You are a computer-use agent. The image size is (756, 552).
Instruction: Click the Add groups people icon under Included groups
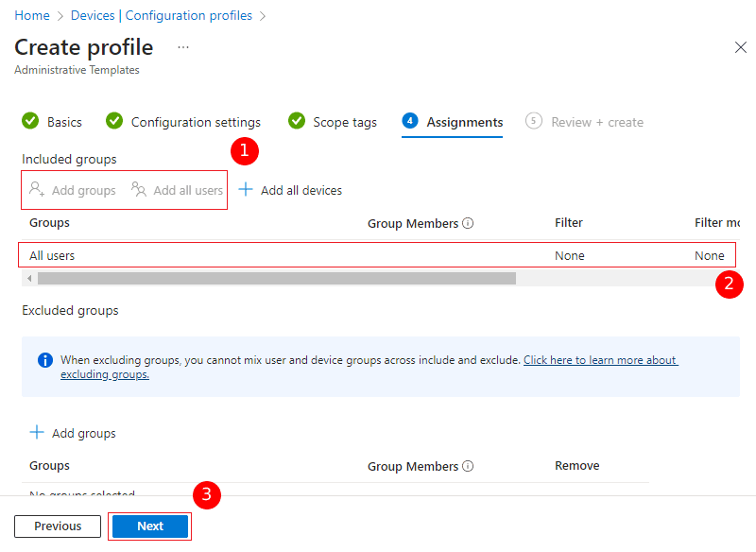click(x=37, y=190)
